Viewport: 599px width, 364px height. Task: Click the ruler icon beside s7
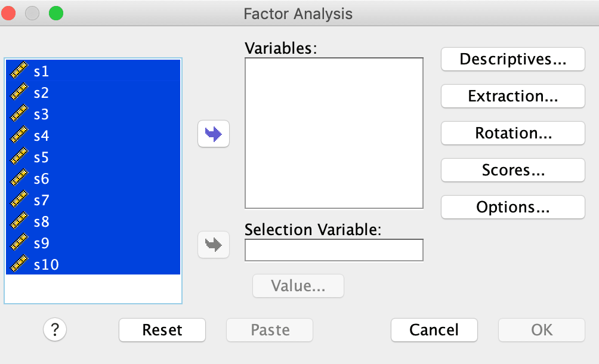click(18, 199)
